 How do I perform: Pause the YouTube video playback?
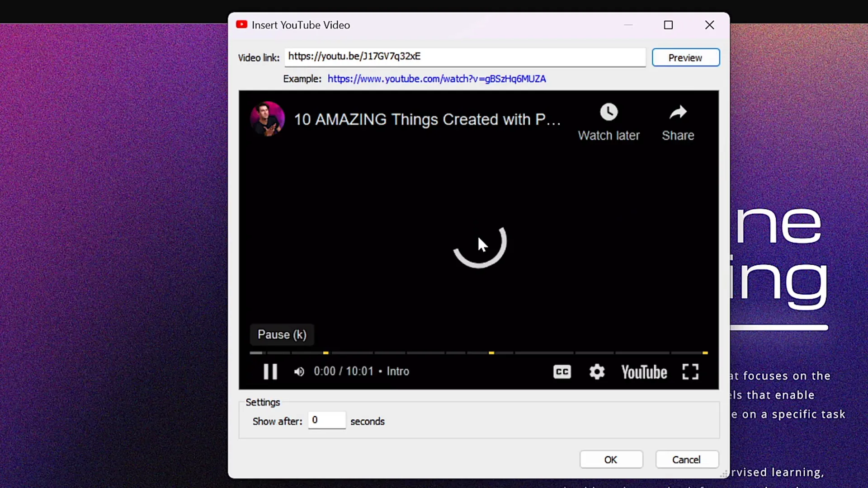tap(270, 371)
